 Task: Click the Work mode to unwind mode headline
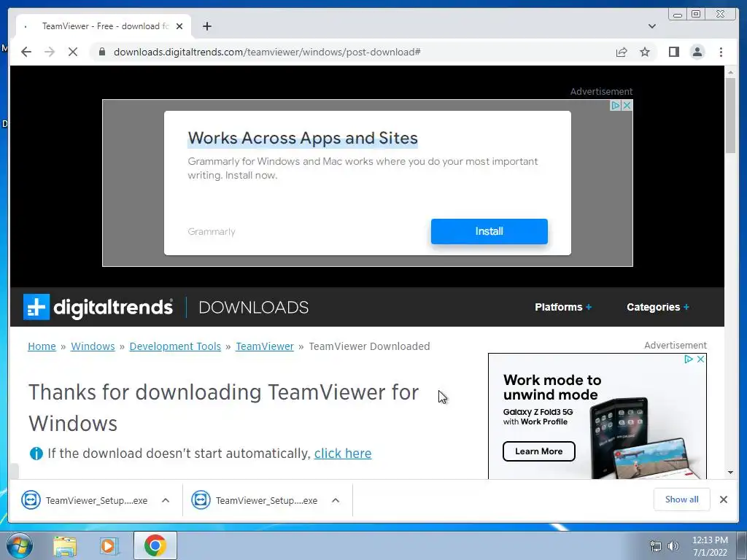(552, 387)
